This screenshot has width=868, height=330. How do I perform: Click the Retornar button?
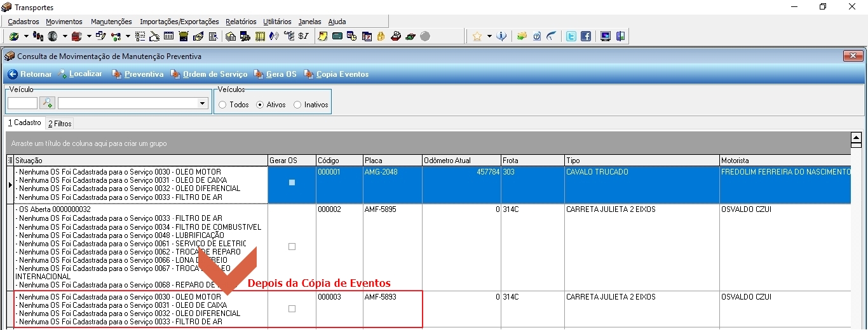[x=30, y=74]
